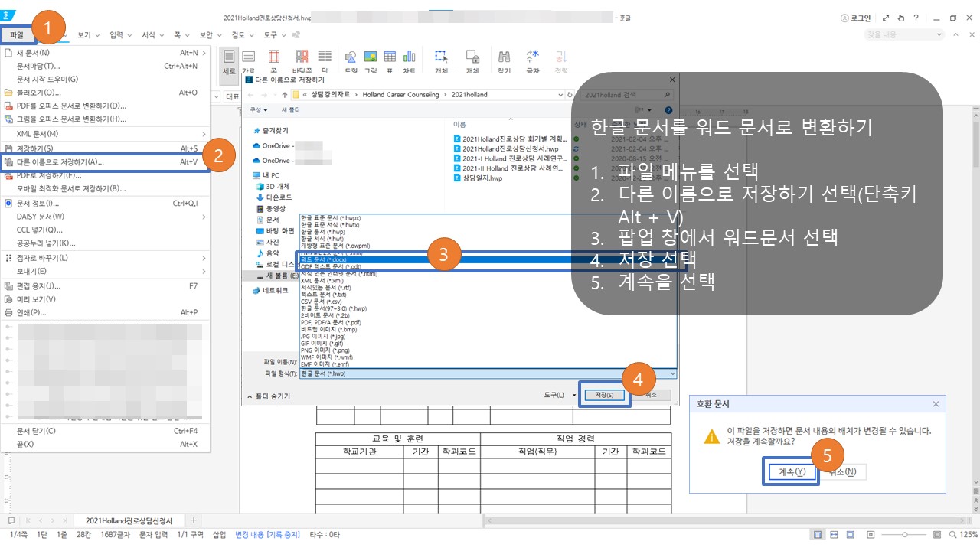The image size is (980, 551).
Task: Open the 도형 (shape) drawing tool
Action: [x=351, y=56]
